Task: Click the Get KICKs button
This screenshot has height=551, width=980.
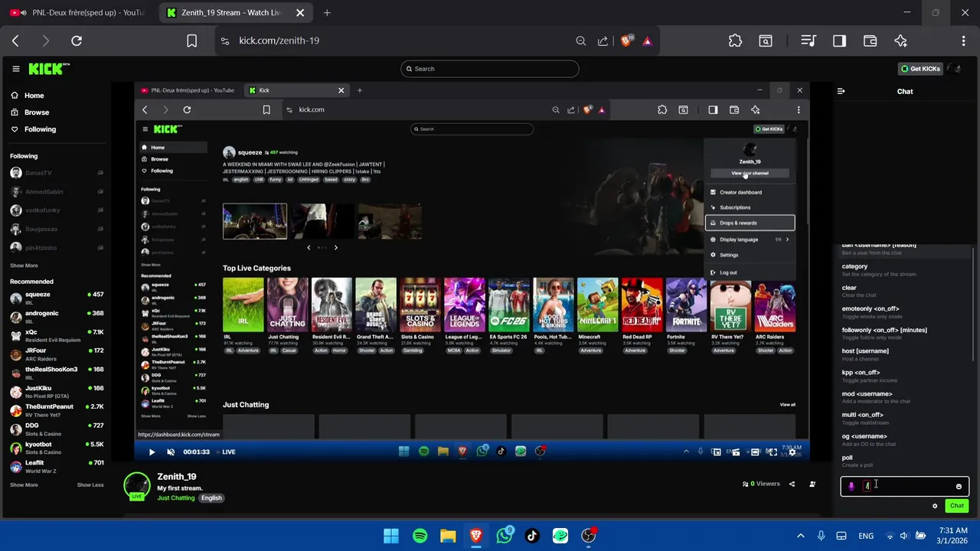Action: [920, 69]
